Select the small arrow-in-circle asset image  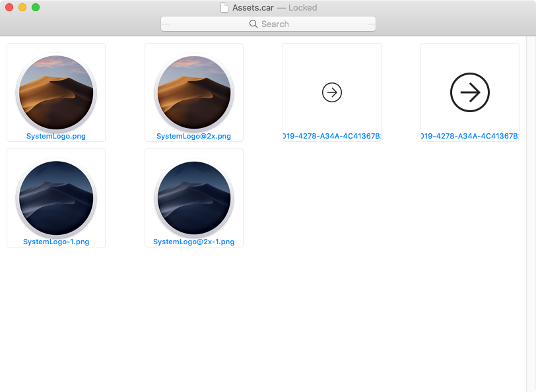point(332,92)
